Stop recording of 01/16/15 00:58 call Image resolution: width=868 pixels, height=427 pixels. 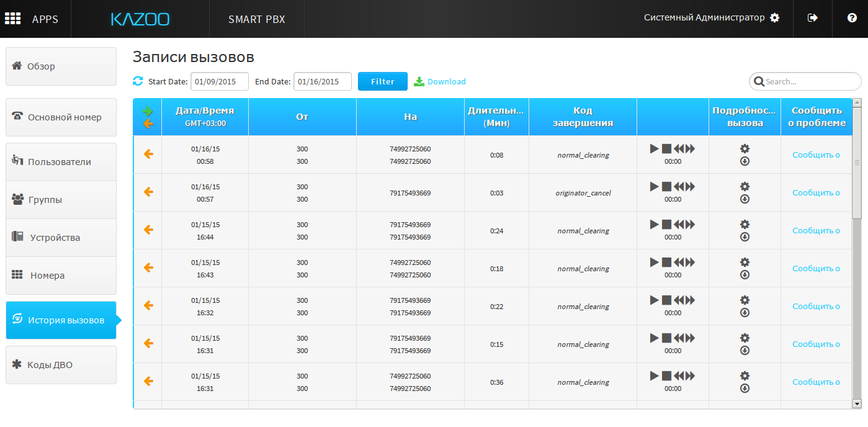coord(666,149)
